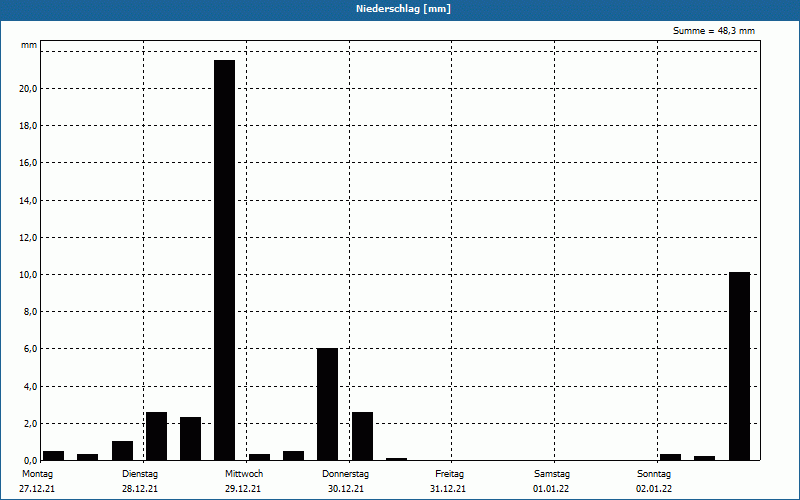This screenshot has height=500, width=800.
Task: Click the 1 mm bar at end of Montag
Action: (122, 451)
